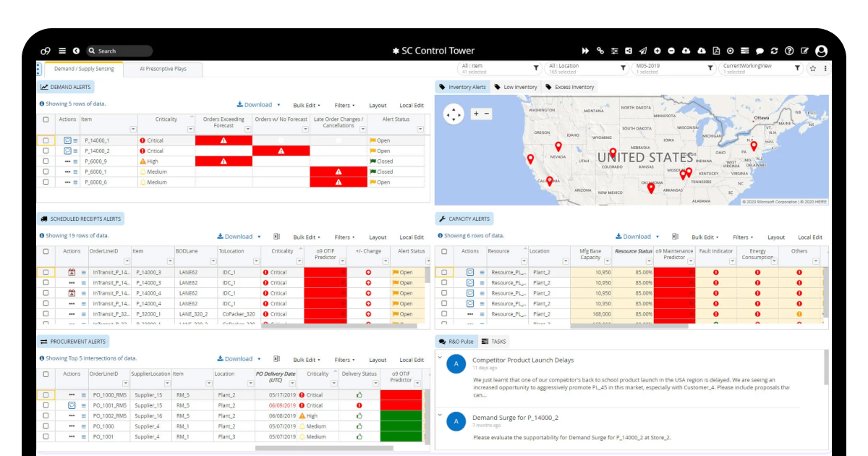Open the sliders settings icon in top bar
This screenshot has height=456, width=868.
(x=615, y=51)
